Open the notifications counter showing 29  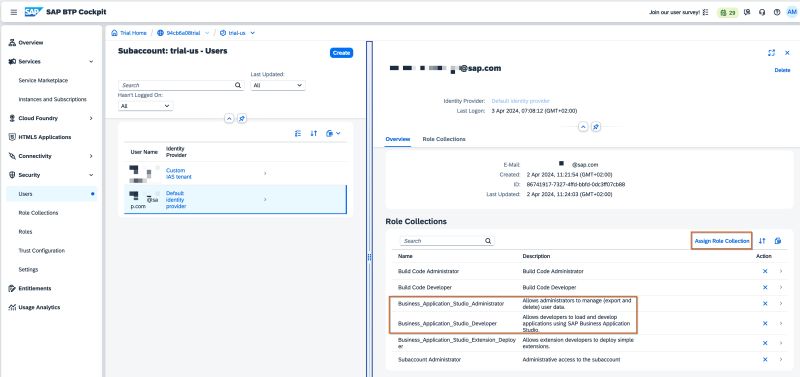tap(728, 12)
